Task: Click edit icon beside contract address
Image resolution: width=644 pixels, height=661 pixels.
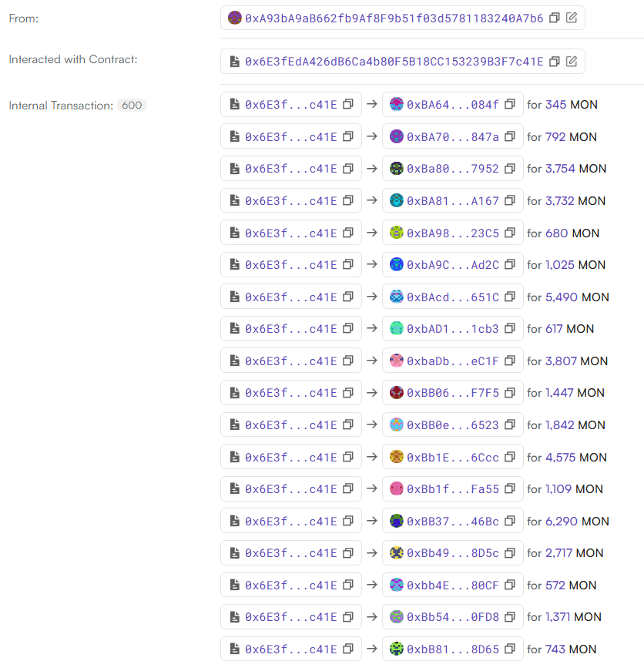Action: click(572, 62)
